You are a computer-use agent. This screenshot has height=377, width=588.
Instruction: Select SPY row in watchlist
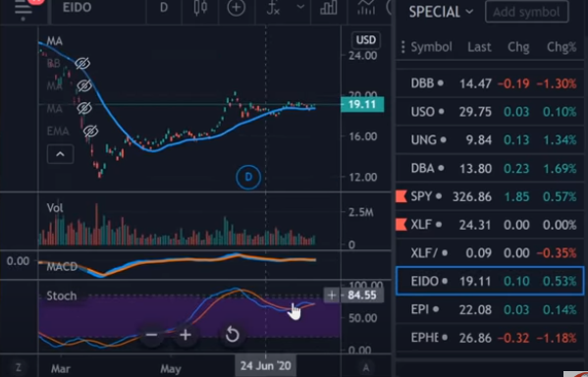point(490,196)
